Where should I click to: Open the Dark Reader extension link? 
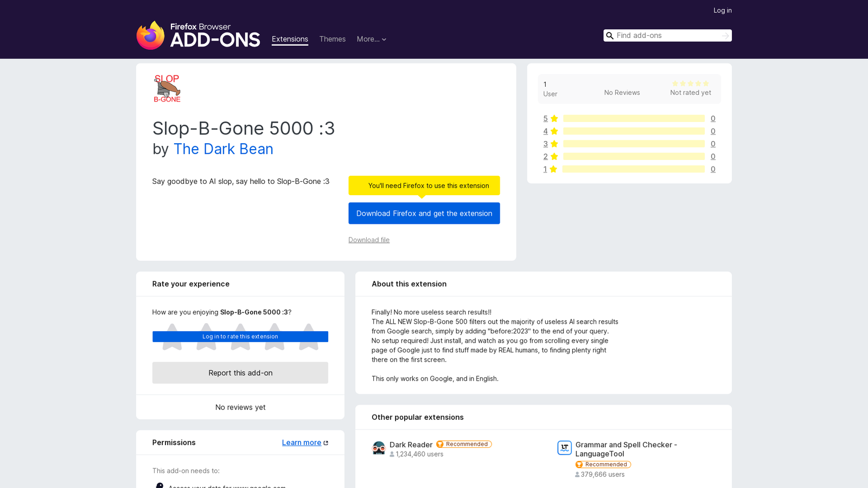[411, 445]
